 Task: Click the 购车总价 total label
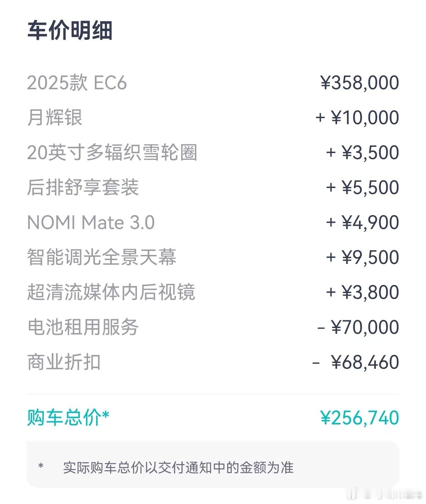68,418
